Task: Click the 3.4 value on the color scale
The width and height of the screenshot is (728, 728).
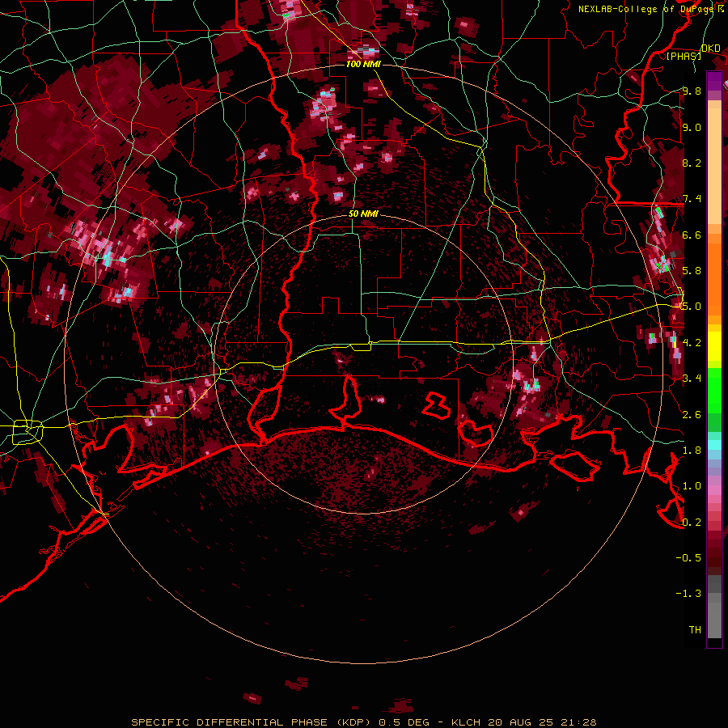Action: coord(692,379)
